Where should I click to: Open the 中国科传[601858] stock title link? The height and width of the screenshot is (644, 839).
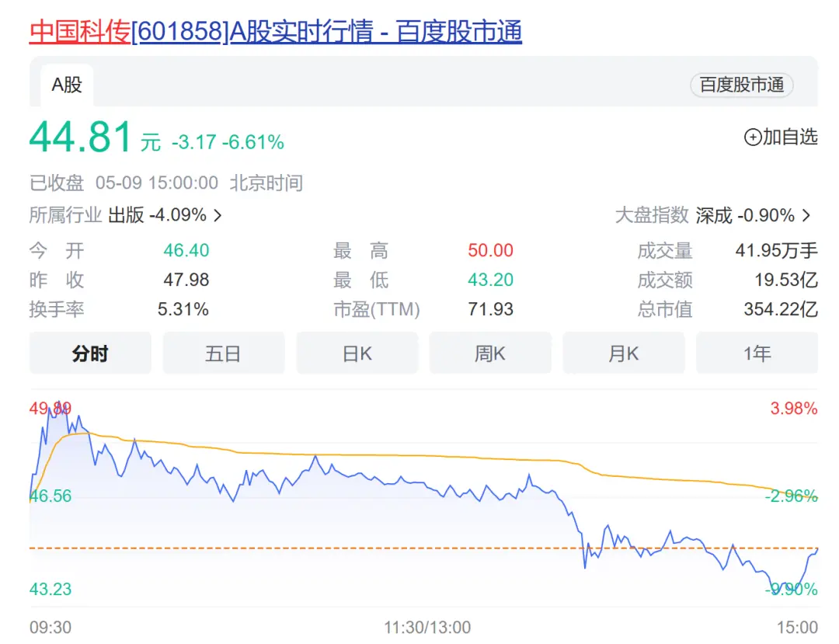click(276, 31)
